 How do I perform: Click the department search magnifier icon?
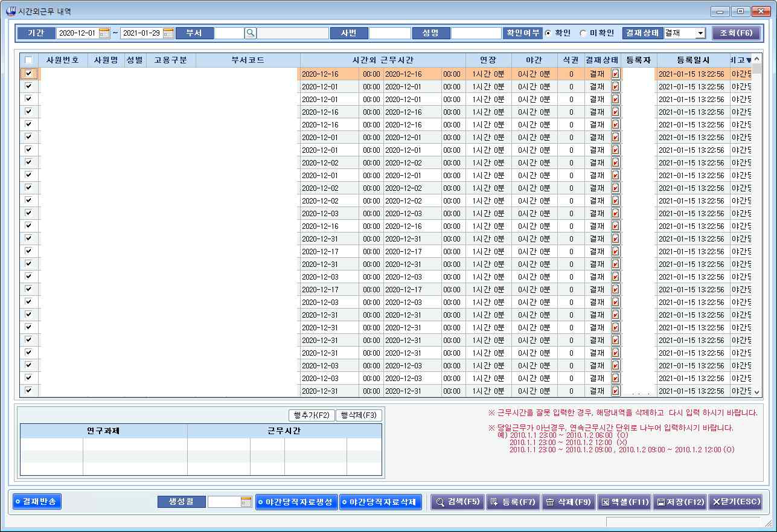[251, 33]
